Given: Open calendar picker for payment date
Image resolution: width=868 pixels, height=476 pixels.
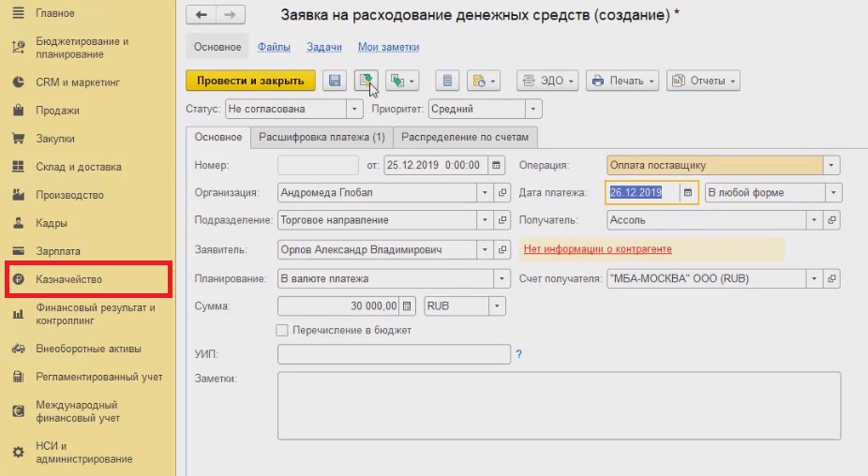Looking at the screenshot, I should click(x=689, y=193).
